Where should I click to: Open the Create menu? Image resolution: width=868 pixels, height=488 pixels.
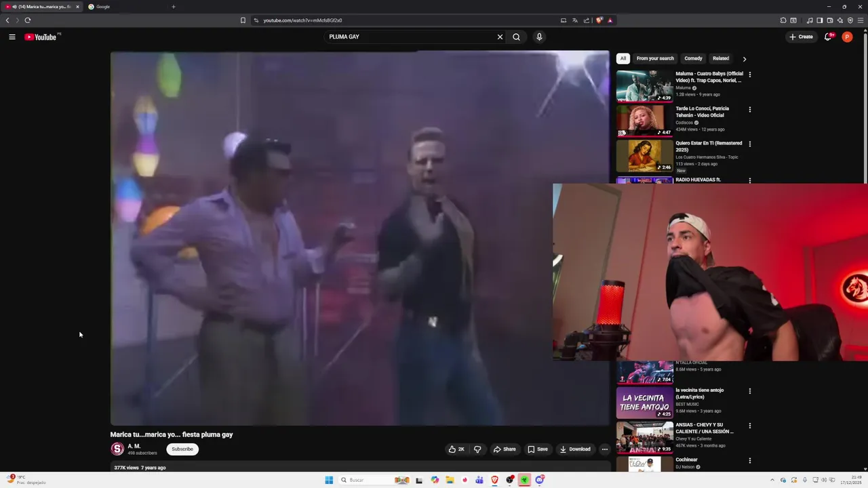[801, 37]
